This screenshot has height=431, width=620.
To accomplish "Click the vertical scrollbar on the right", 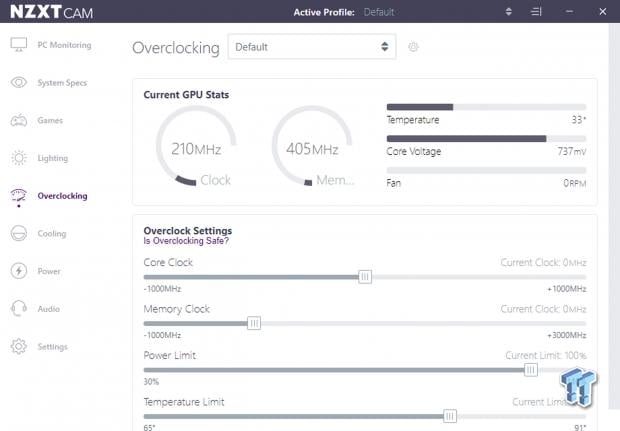I will click(x=614, y=217).
